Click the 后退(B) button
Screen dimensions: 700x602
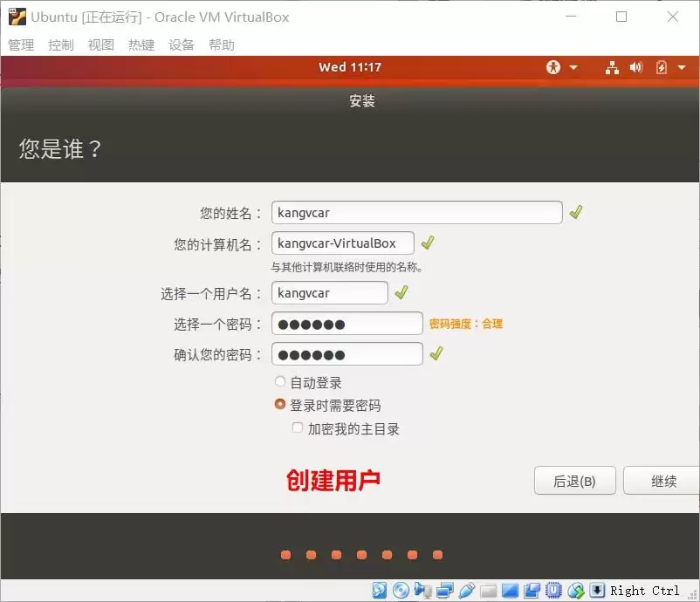click(x=574, y=480)
